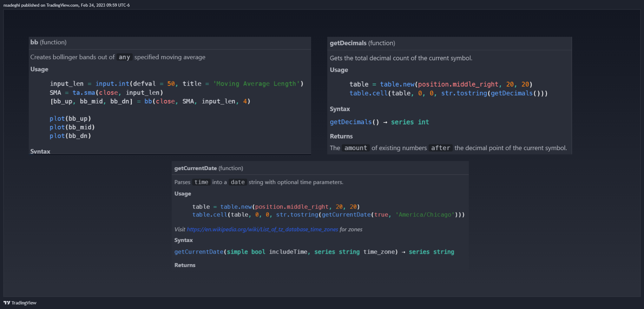
Task: Click the 'amount' inline code in Returns text
Action: tap(356, 148)
